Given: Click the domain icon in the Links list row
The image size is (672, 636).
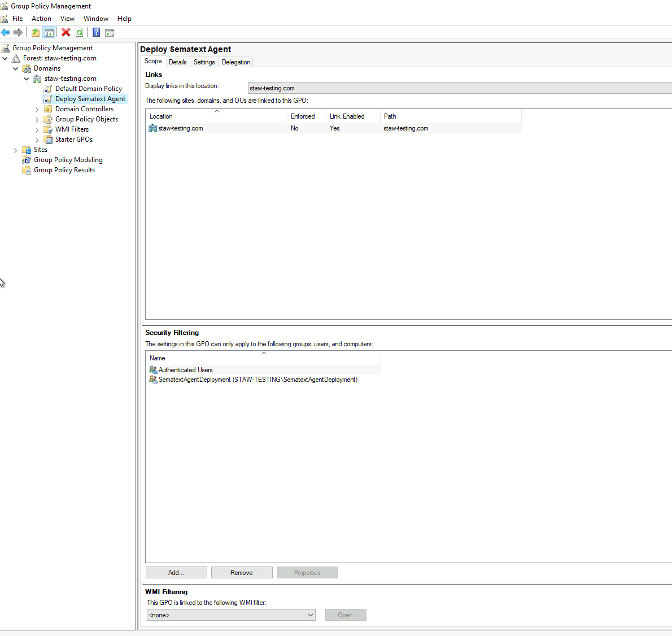Looking at the screenshot, I should click(x=152, y=128).
